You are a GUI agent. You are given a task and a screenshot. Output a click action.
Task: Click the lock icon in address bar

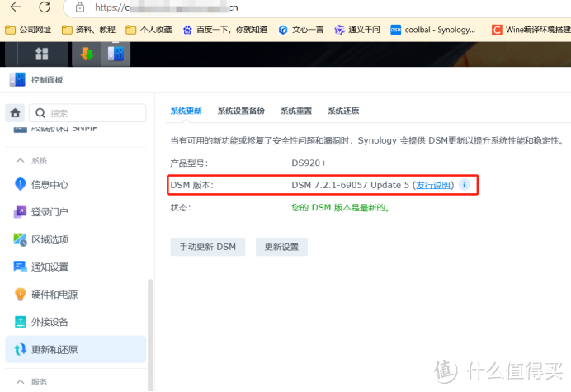pyautogui.click(x=80, y=7)
